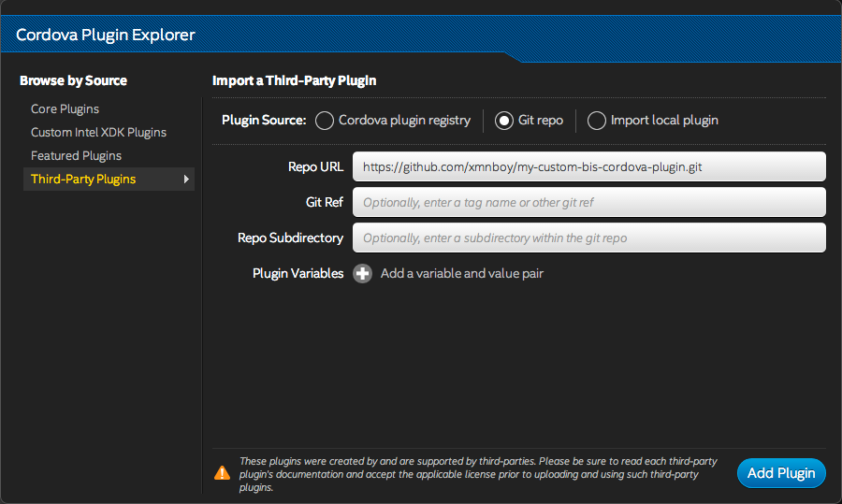Click the orange warning triangle icon
The width and height of the screenshot is (842, 504).
click(x=222, y=473)
